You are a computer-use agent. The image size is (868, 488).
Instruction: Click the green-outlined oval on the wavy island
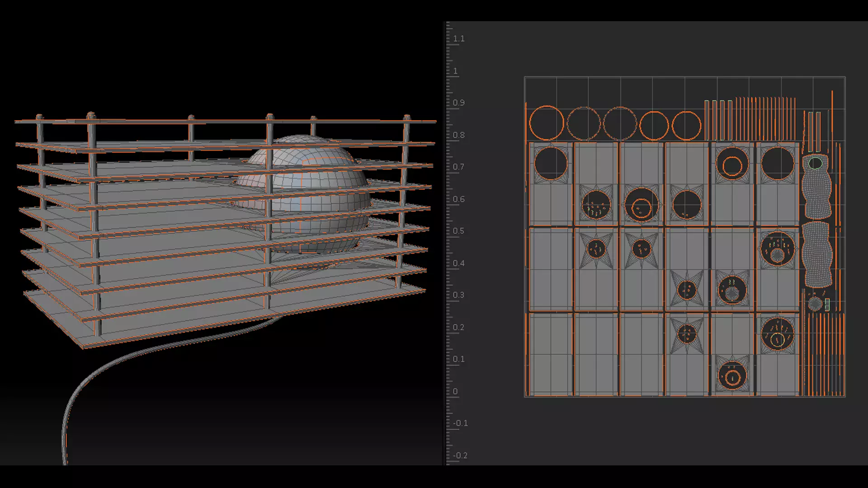[815, 163]
